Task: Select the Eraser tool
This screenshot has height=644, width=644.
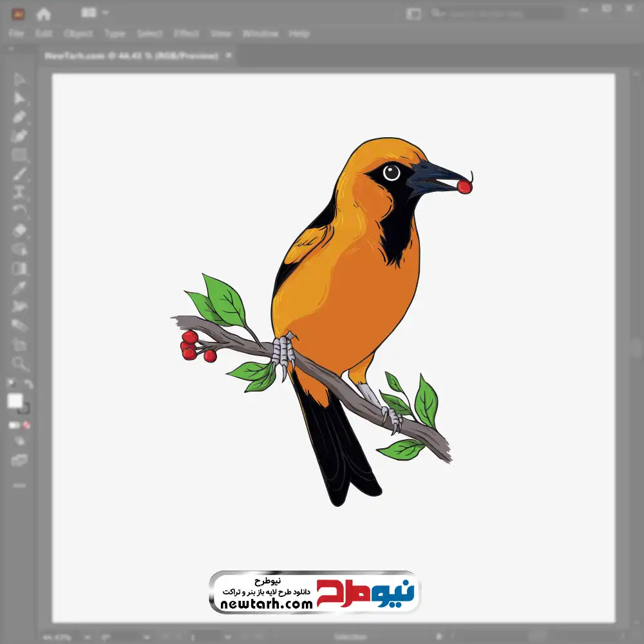Action: tap(20, 231)
